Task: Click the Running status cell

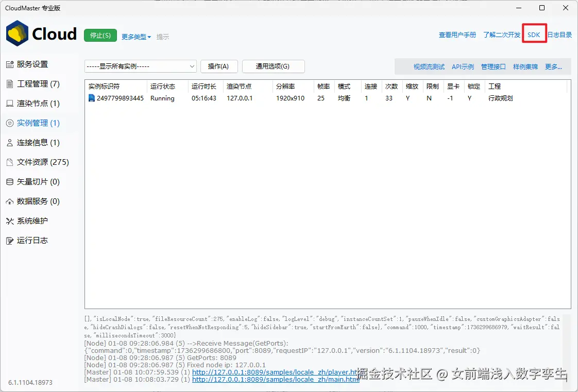Action: 162,98
